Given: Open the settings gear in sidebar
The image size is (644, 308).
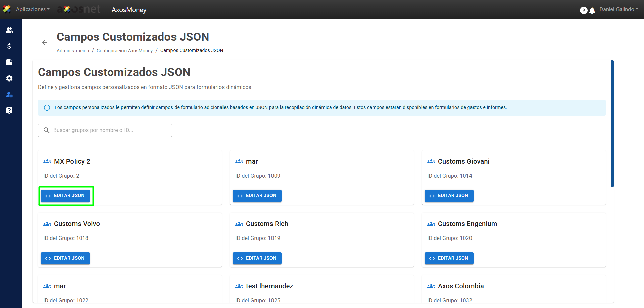Looking at the screenshot, I should click(x=9, y=78).
